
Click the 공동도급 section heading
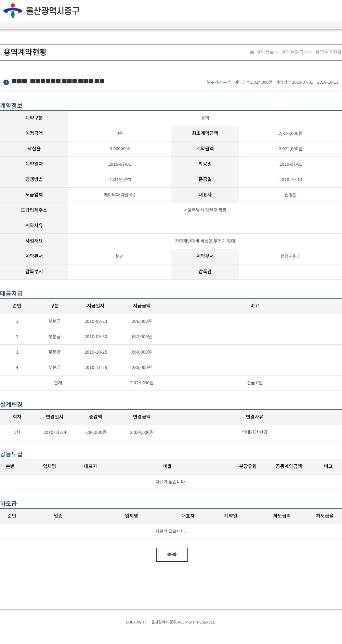click(x=11, y=454)
